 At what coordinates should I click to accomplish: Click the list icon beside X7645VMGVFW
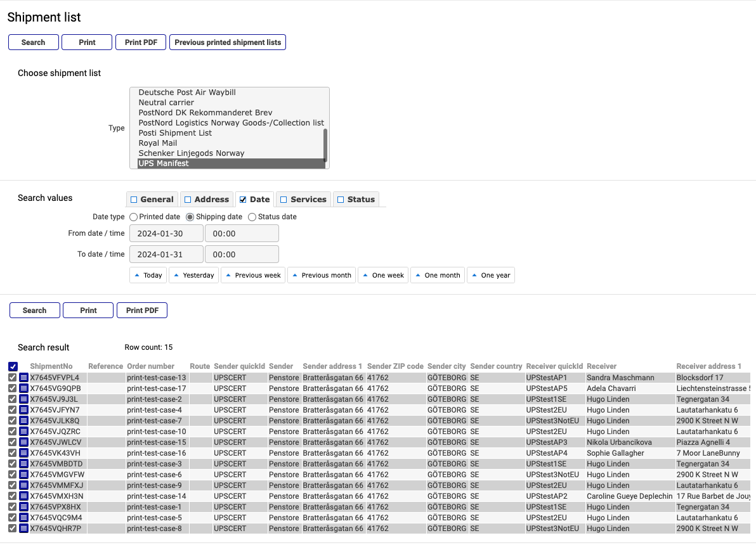click(24, 475)
